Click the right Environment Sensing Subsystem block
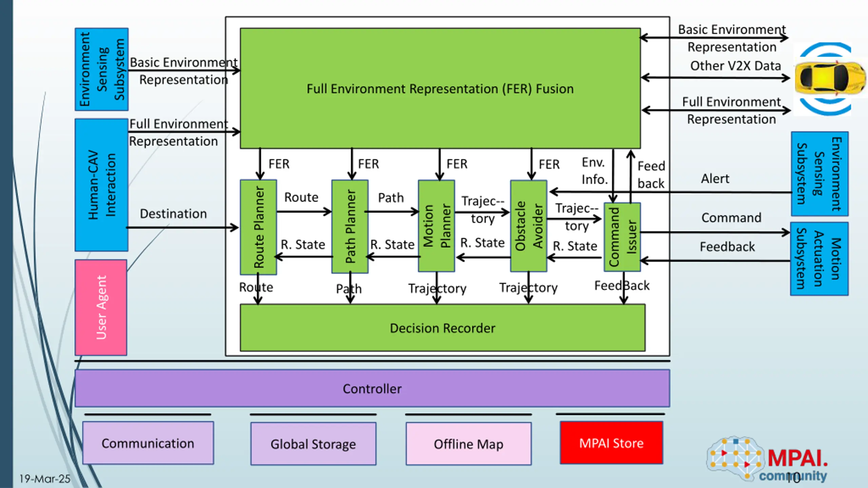The height and width of the screenshot is (488, 868). pos(820,174)
